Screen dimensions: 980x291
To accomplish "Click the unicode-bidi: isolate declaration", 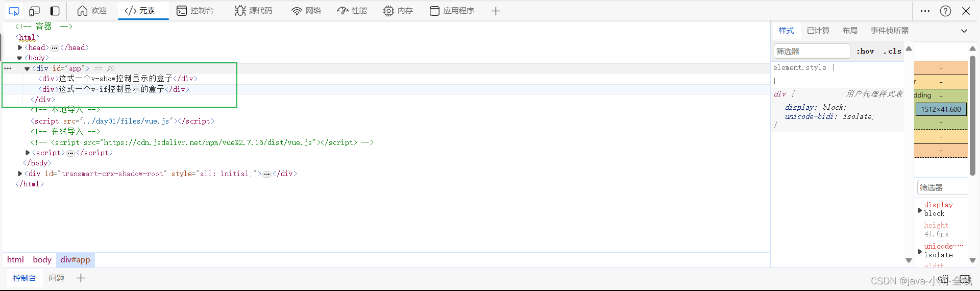I will tap(829, 116).
